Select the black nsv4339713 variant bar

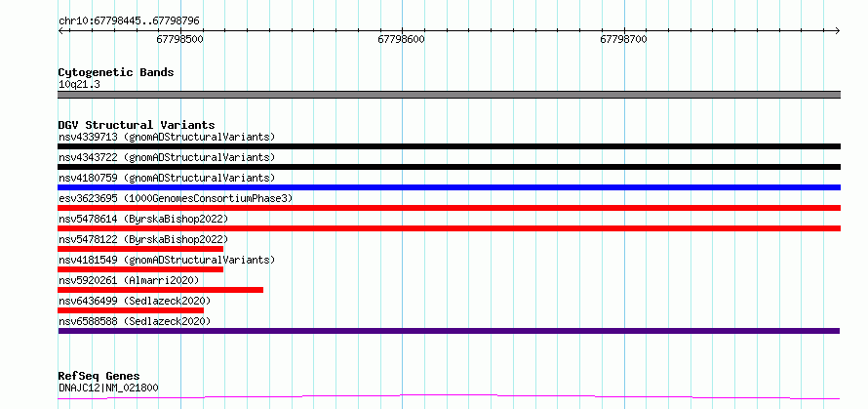[x=449, y=146]
